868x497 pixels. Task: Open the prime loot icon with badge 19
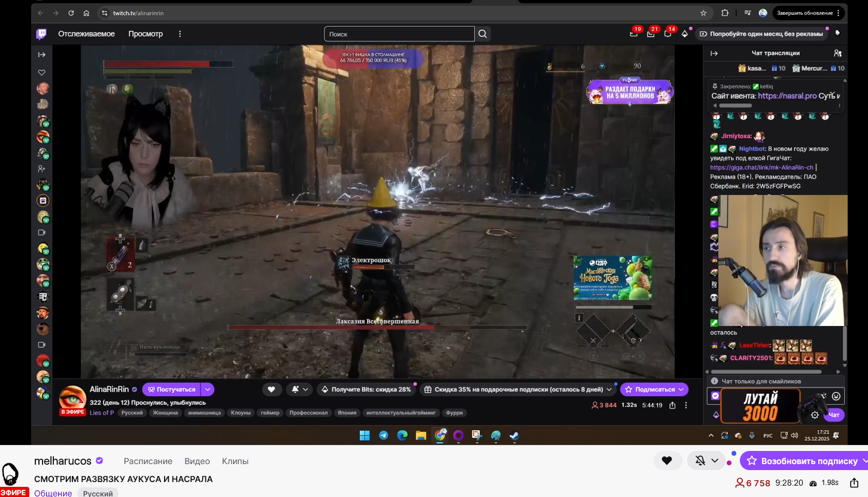(x=634, y=33)
